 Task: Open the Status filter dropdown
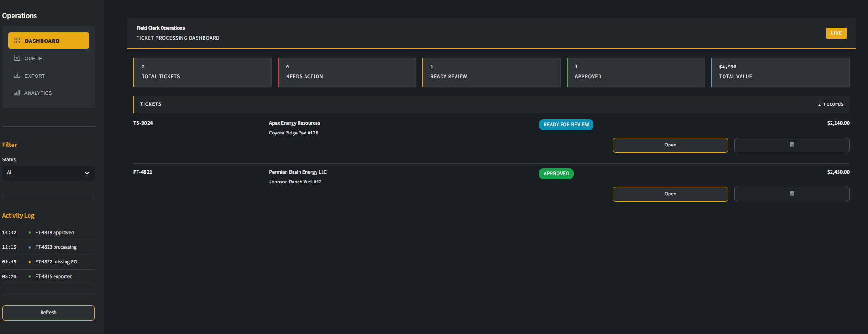48,173
